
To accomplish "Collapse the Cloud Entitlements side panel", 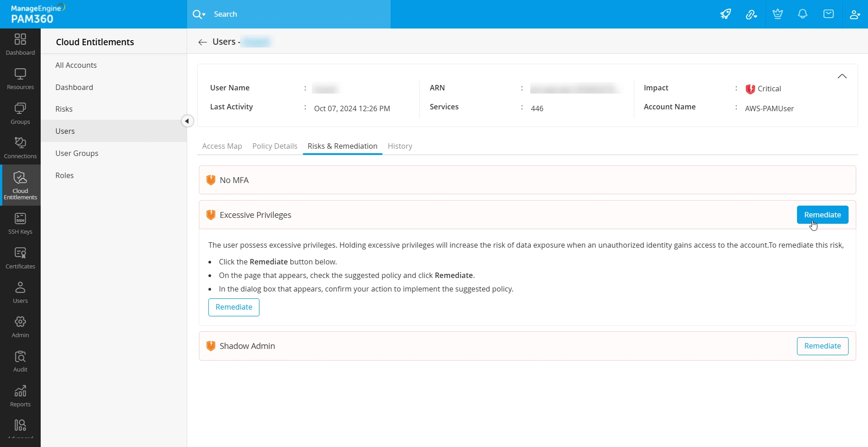I will (187, 121).
